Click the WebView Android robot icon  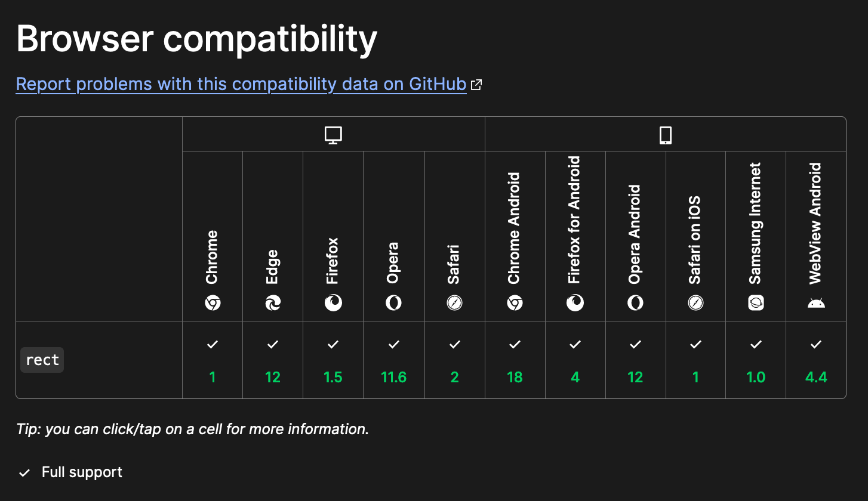pyautogui.click(x=816, y=303)
